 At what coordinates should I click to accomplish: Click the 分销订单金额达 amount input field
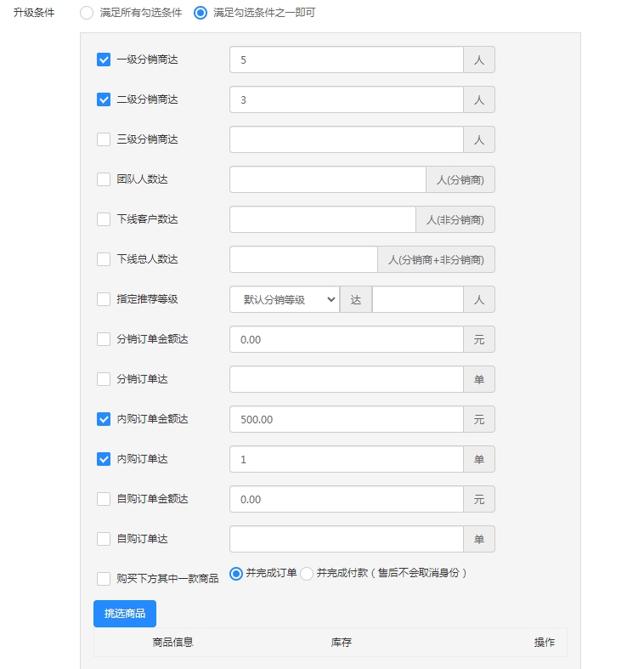pyautogui.click(x=346, y=339)
